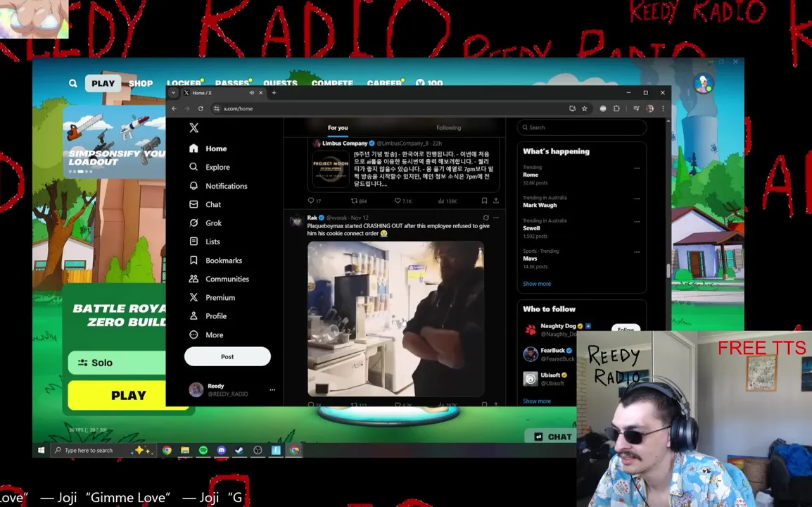
Task: Open the Project Moon image thumbnail
Action: 331,169
